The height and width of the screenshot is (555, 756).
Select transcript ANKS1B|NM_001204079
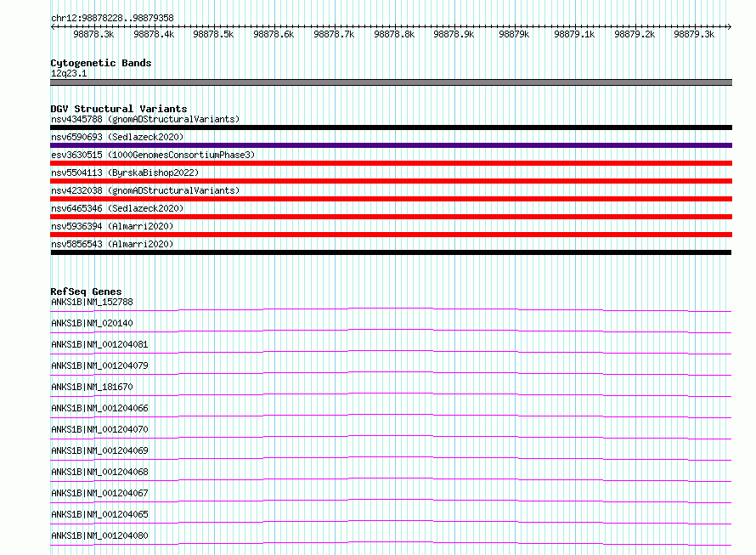[x=99, y=365]
